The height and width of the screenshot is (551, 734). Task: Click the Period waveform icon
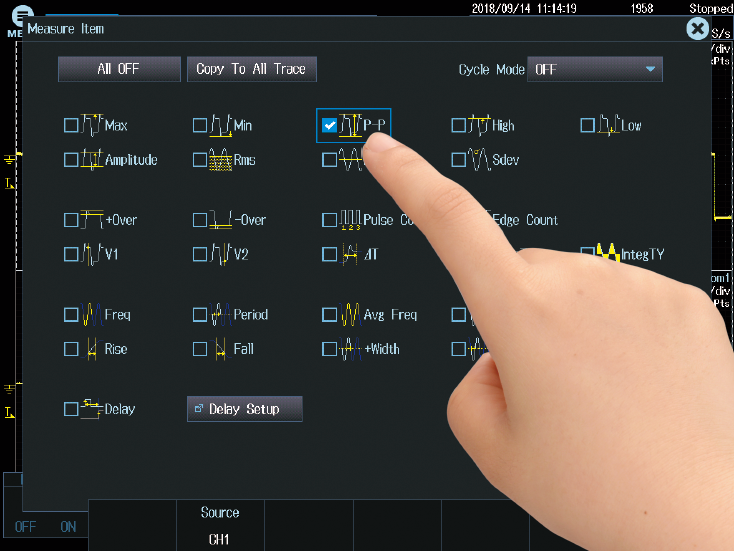point(220,314)
